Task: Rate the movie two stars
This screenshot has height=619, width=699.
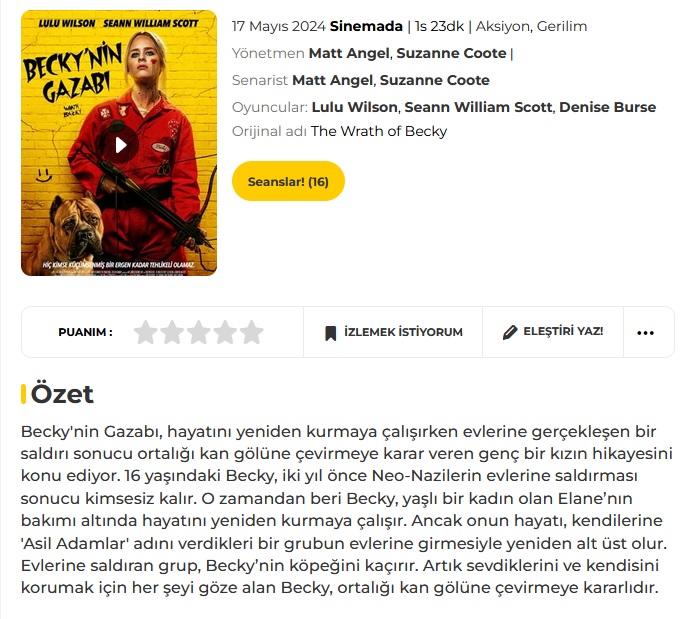Action: [172, 332]
